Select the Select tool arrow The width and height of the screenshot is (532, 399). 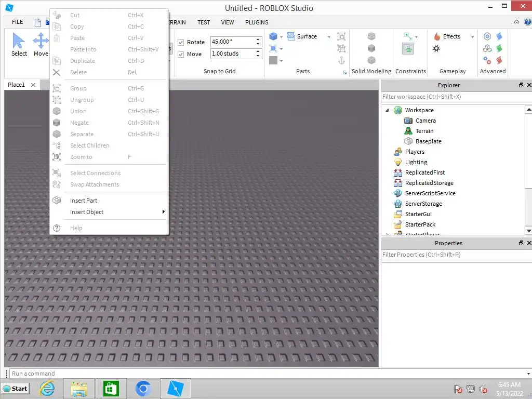point(19,44)
